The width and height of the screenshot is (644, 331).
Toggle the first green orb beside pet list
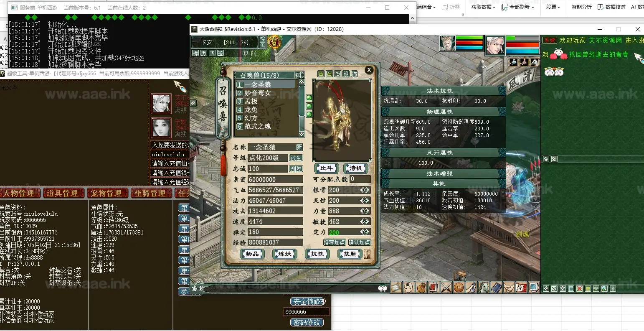(x=309, y=98)
